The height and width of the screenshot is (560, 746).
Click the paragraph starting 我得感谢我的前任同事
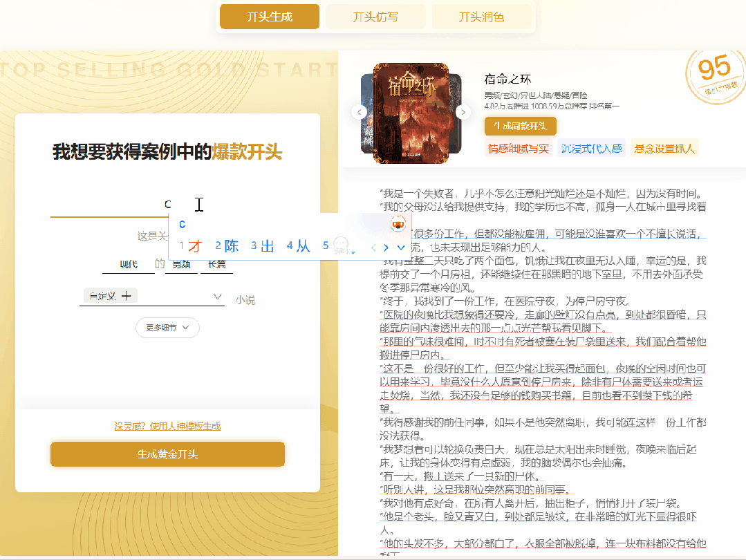point(543,429)
